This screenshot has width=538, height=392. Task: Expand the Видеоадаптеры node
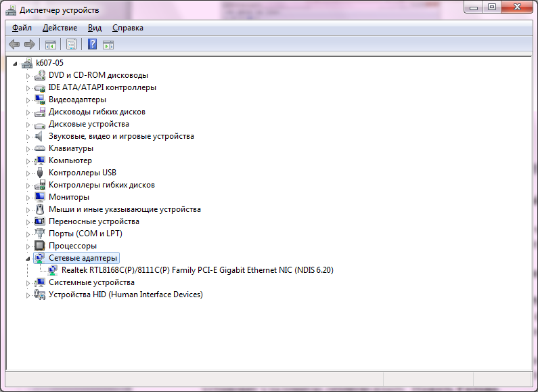pos(28,100)
